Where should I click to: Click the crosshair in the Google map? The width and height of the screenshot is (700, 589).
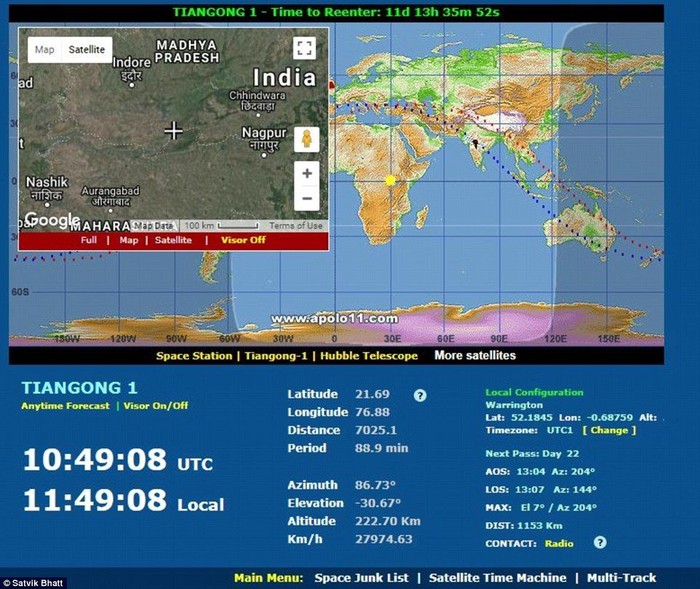tap(173, 131)
